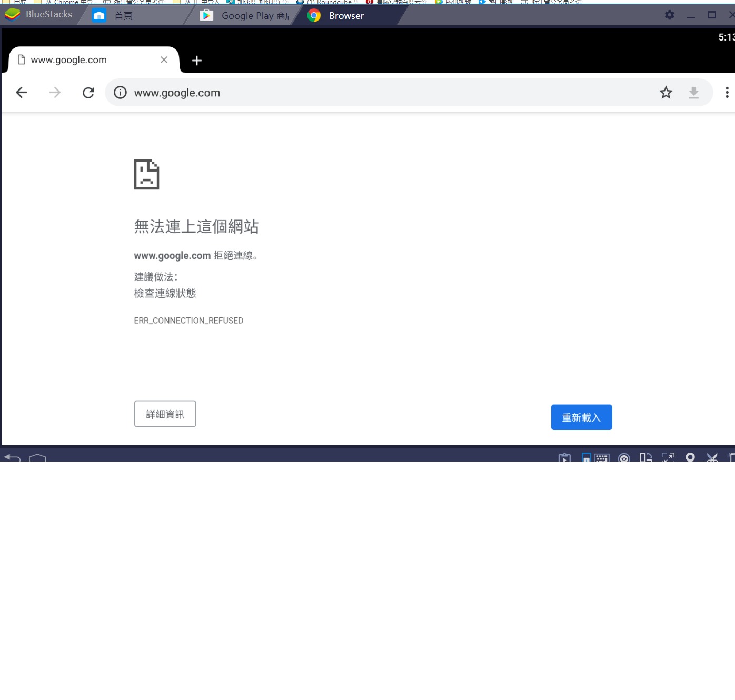Go back to the previous page
Image resolution: width=735 pixels, height=700 pixels.
point(22,93)
